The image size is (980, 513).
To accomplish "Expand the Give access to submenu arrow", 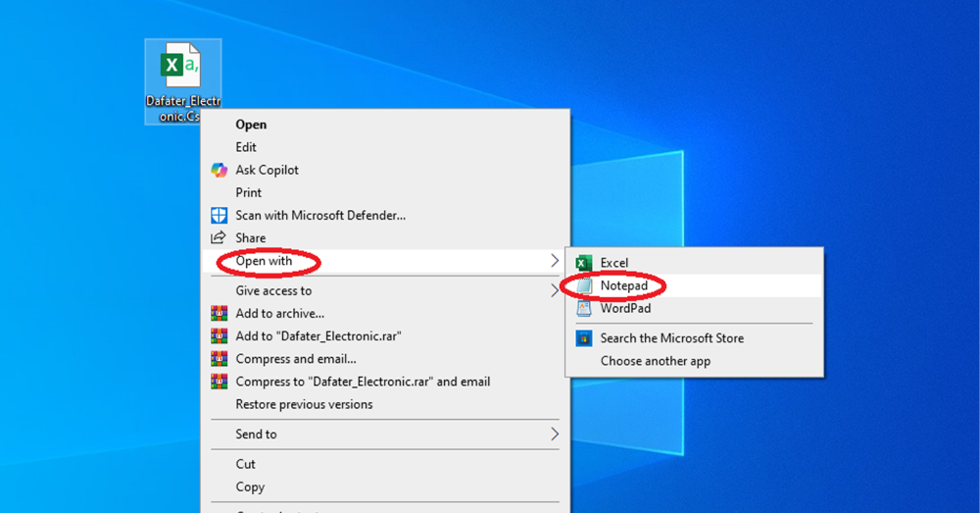I will pos(555,291).
